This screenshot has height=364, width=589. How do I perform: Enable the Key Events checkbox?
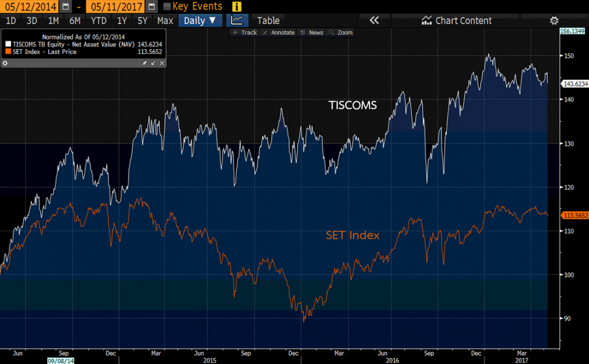(167, 6)
